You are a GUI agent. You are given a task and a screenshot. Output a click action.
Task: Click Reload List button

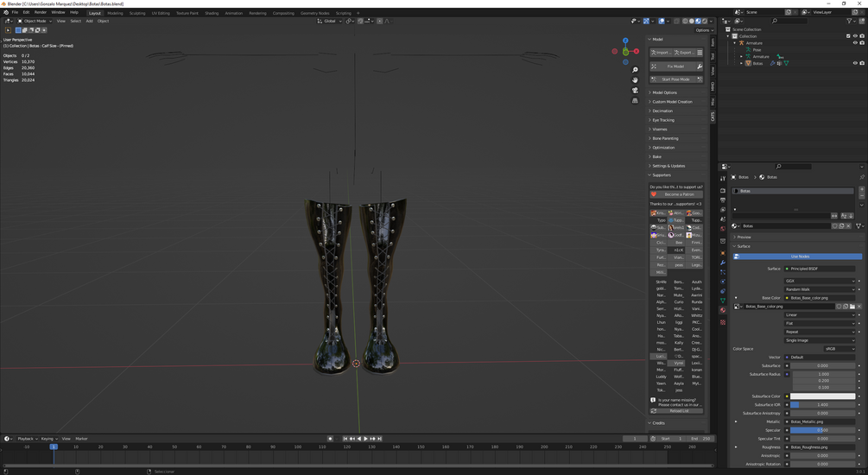pyautogui.click(x=676, y=411)
